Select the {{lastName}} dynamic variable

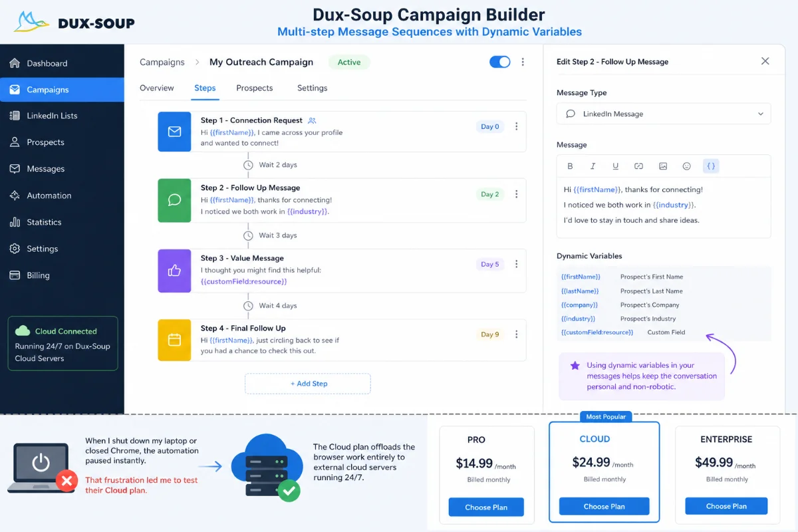click(580, 291)
